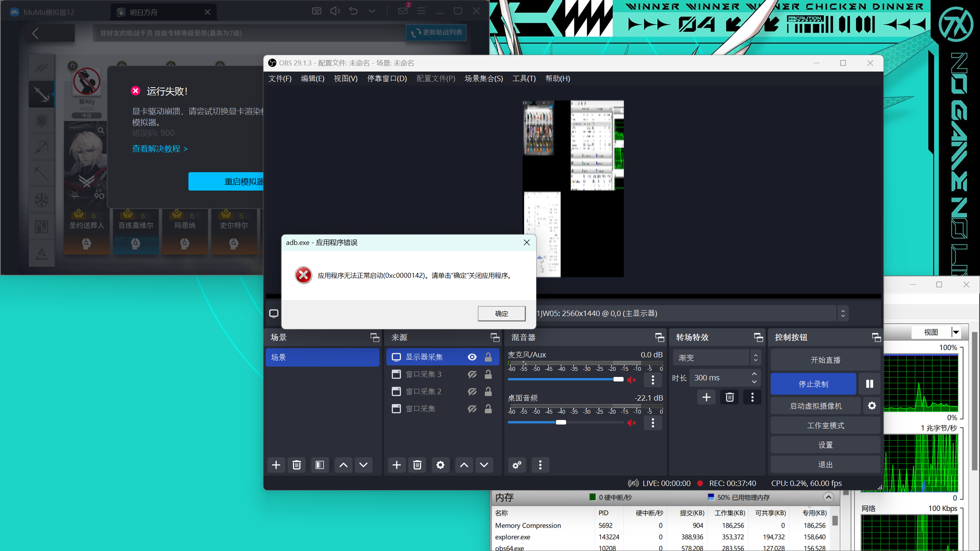Add a new scene with plus icon
This screenshot has height=551, width=980.
[x=276, y=465]
